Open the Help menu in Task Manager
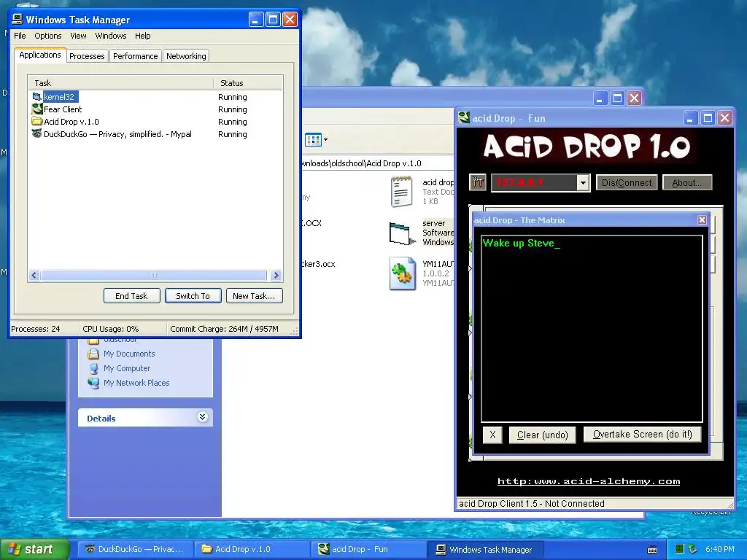Image resolution: width=747 pixels, height=560 pixels. click(x=142, y=36)
